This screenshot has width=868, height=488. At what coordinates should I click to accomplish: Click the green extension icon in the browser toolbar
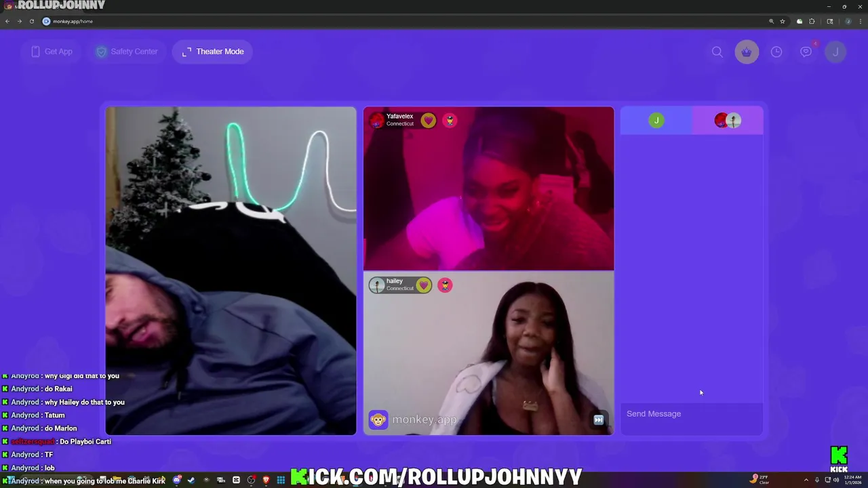[x=800, y=21]
